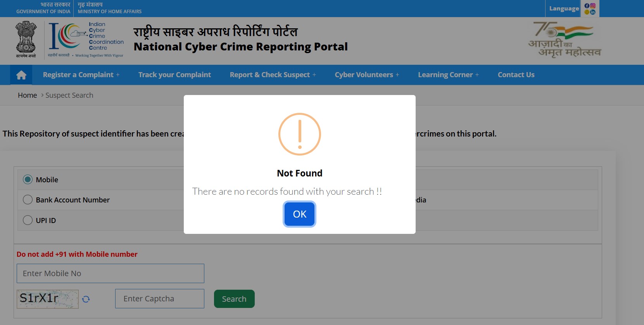Image resolution: width=644 pixels, height=325 pixels.
Task: Open the Facebook social icon
Action: 587,6
